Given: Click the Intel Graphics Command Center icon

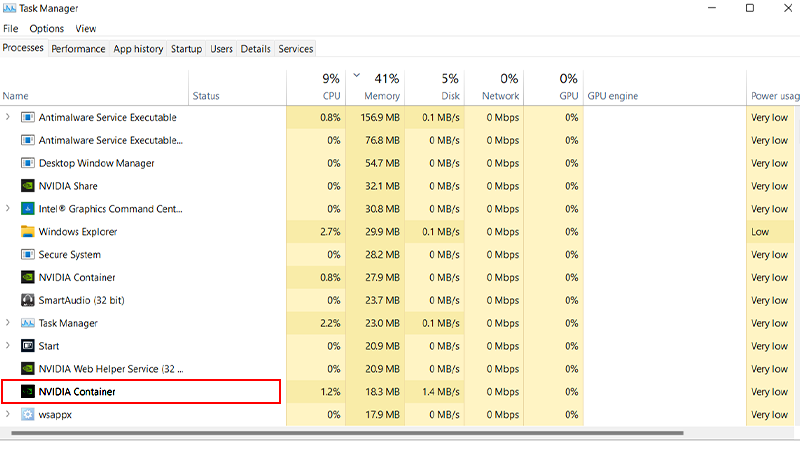Looking at the screenshot, I should (28, 209).
